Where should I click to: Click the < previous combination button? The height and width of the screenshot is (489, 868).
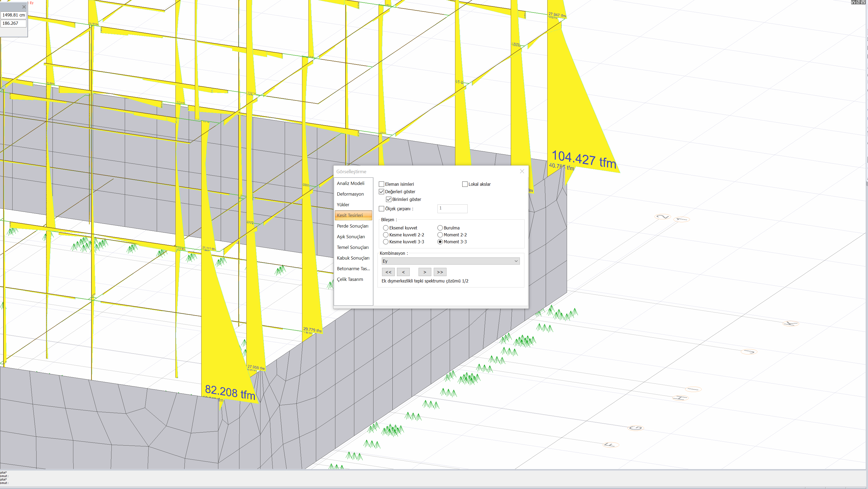pos(403,272)
